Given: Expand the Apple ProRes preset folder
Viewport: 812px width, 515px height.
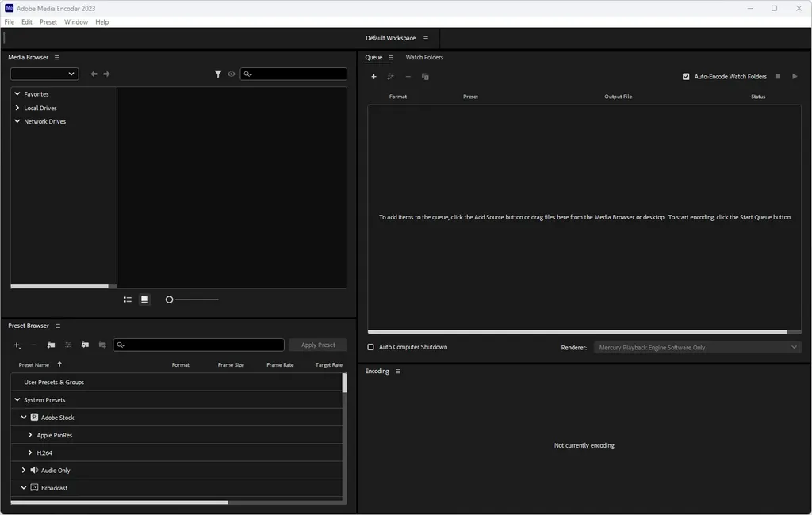Looking at the screenshot, I should click(x=30, y=435).
